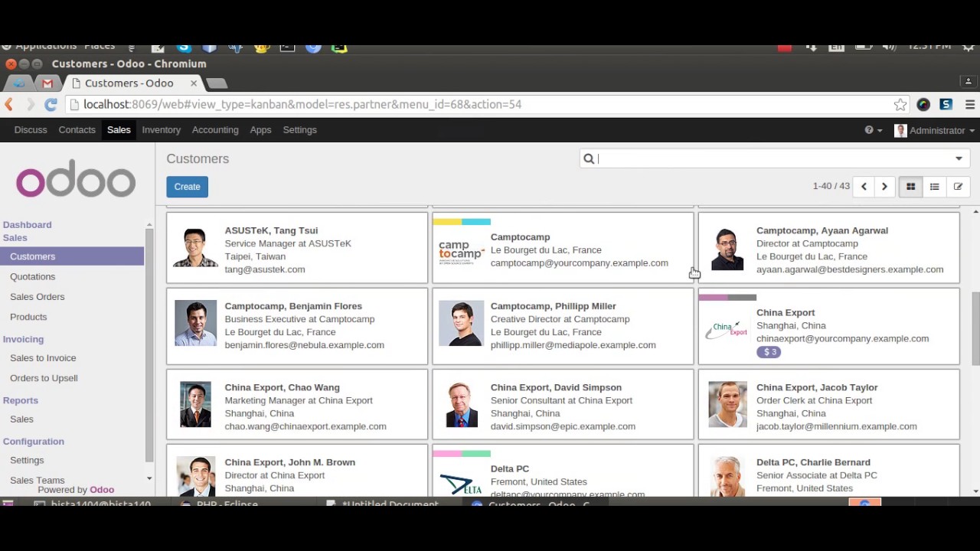The width and height of the screenshot is (980, 551).
Task: Open the Sales menu
Action: point(119,130)
